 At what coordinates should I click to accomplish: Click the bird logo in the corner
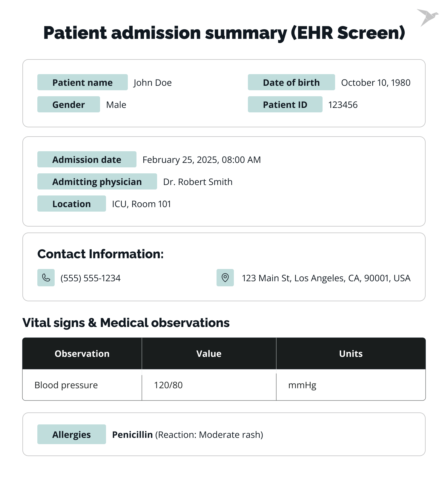pos(428,17)
